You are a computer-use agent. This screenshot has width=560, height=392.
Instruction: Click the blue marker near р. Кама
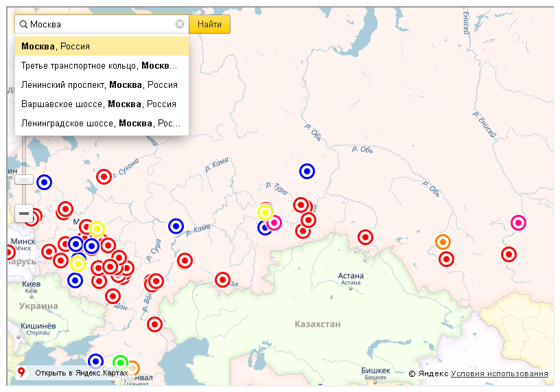[176, 226]
